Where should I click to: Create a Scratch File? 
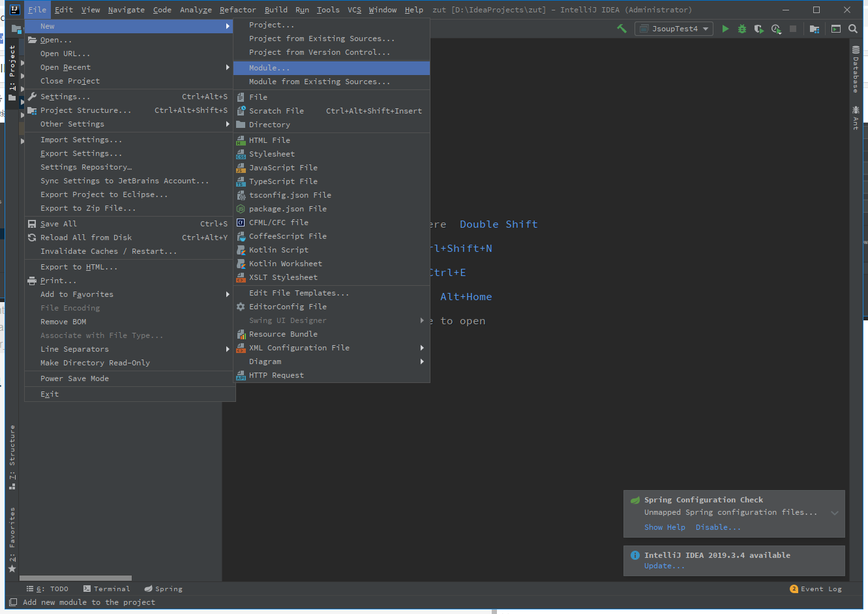point(332,111)
